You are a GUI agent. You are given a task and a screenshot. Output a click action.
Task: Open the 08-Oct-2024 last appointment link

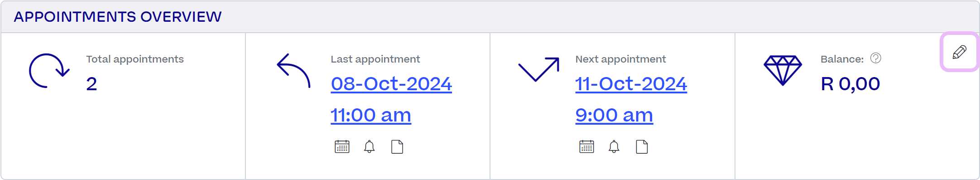coord(391,84)
